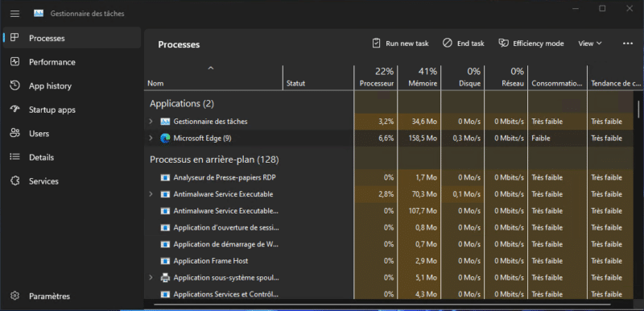This screenshot has height=311, width=644.
Task: Click the Users people icon
Action: (14, 133)
